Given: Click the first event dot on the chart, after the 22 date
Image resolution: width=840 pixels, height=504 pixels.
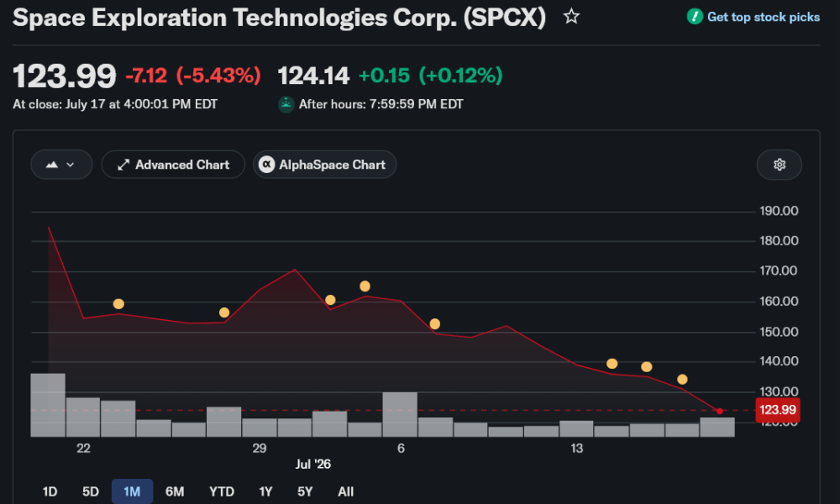Looking at the screenshot, I should pos(118,304).
